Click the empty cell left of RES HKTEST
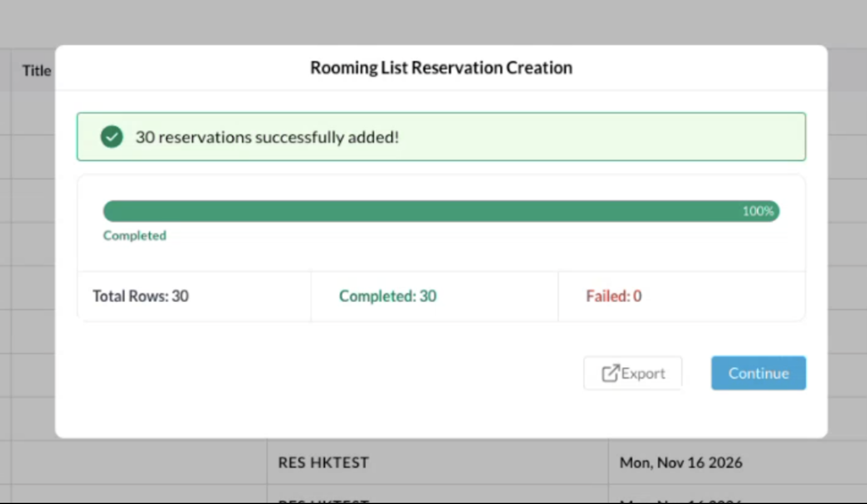 [x=139, y=462]
